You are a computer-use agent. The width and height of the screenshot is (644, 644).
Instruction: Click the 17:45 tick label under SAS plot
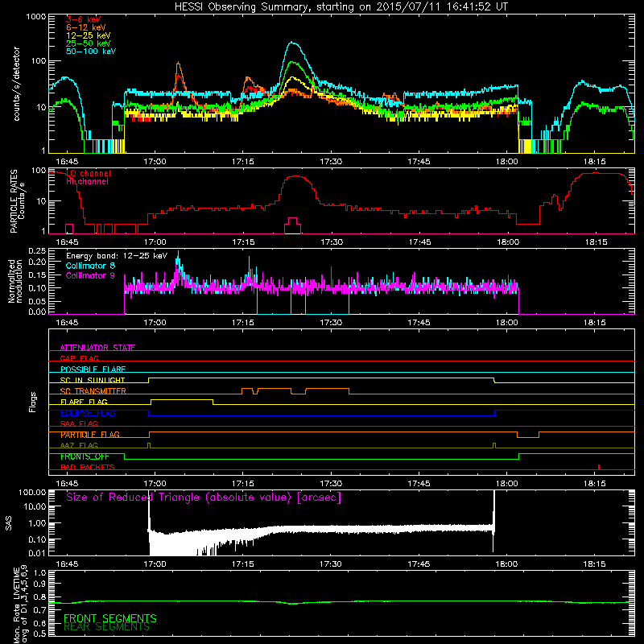419,564
